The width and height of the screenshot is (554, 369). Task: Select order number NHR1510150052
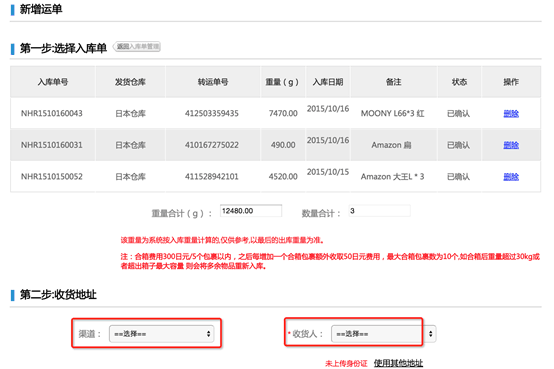tap(52, 176)
